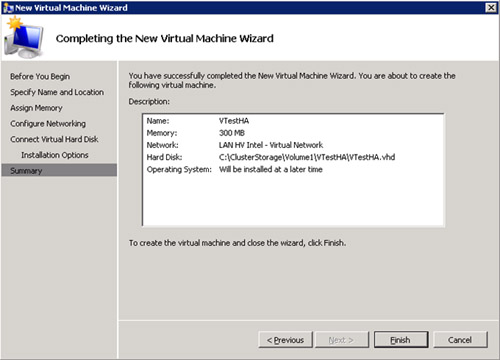The width and height of the screenshot is (500, 360).
Task: Click the Previous button
Action: click(285, 340)
